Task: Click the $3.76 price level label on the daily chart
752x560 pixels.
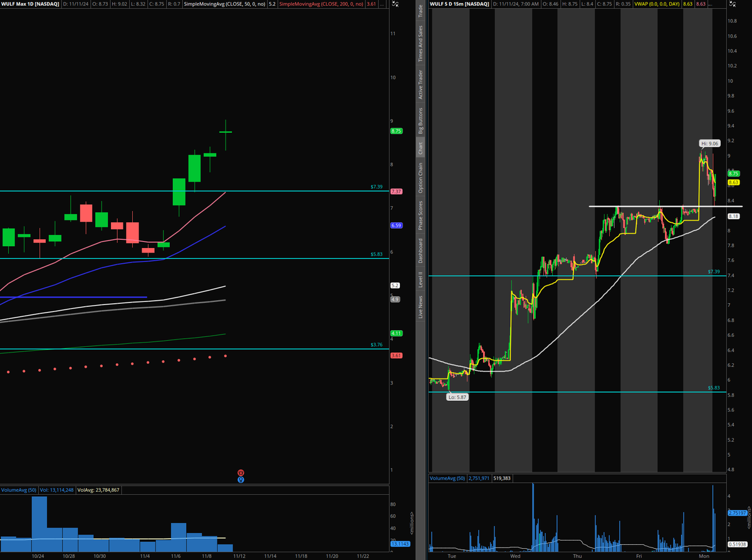Action: 375,345
